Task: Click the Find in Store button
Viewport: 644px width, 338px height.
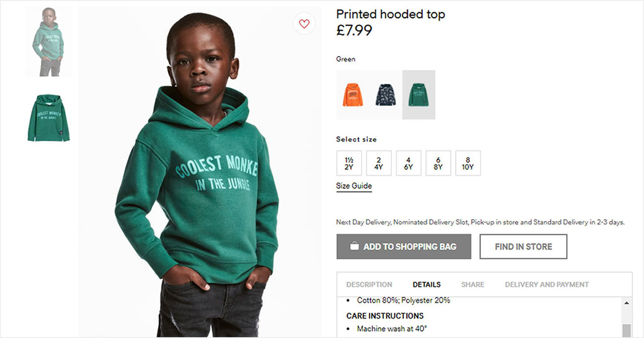Action: [x=523, y=247]
